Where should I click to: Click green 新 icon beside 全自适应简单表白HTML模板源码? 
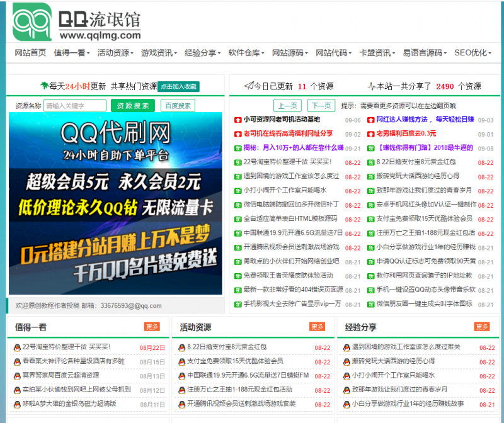pyautogui.click(x=238, y=220)
